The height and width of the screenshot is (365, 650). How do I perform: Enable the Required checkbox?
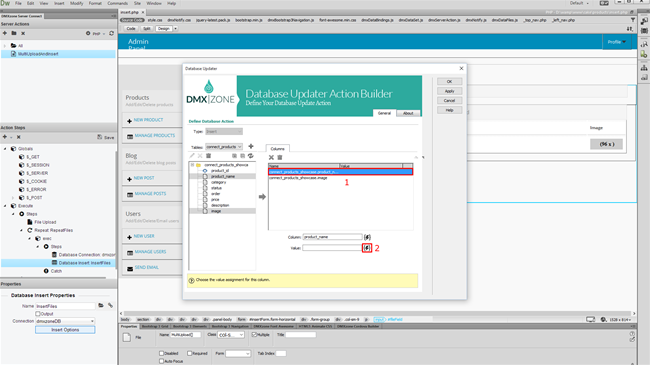point(189,353)
